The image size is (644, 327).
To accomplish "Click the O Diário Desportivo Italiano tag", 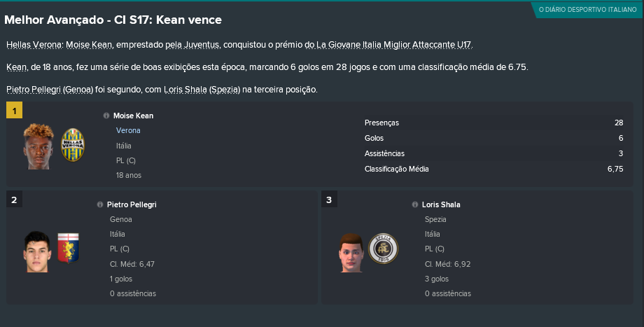I will (x=587, y=9).
